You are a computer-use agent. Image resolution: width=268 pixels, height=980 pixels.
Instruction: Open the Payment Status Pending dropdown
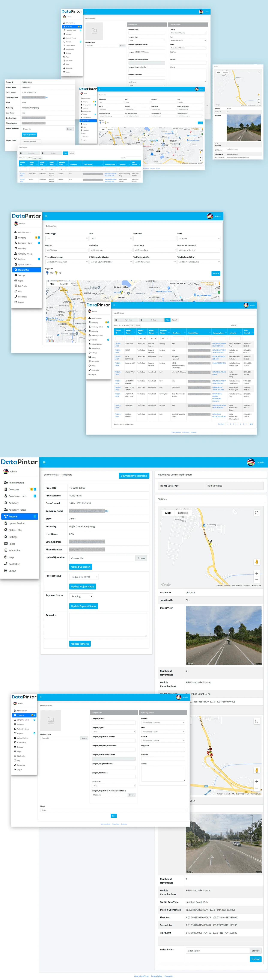pos(81,596)
